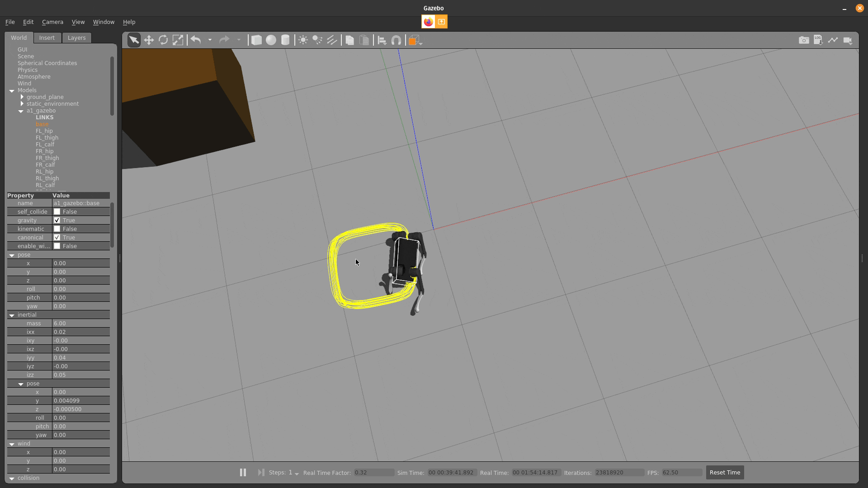Click the orange icon beside Firefox
The image size is (868, 488).
pyautogui.click(x=441, y=22)
